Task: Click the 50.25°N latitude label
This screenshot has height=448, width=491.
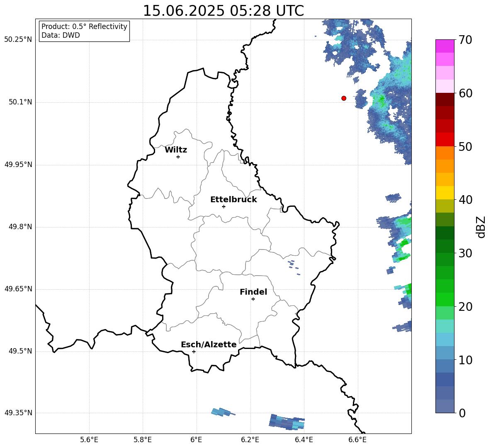Action: click(18, 40)
